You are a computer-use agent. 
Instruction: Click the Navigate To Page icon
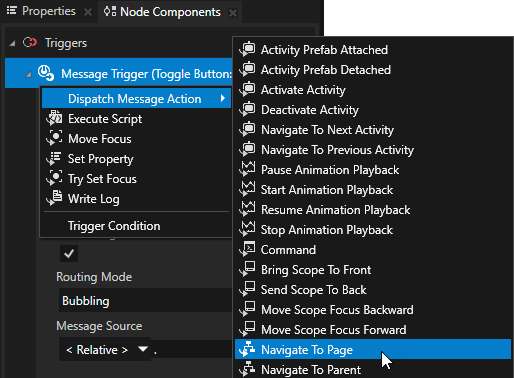point(247,349)
